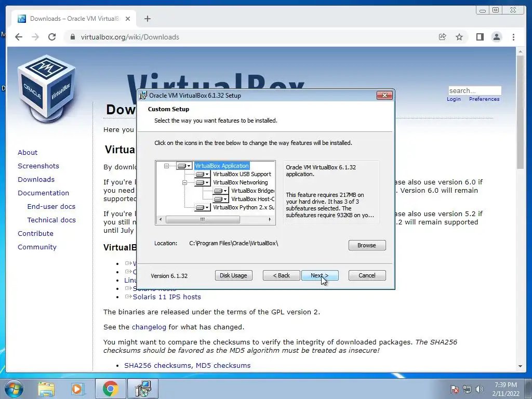Screen dimensions: 532x399
Task: Open Solaris 11 IPS hosts link
Action: (167, 297)
